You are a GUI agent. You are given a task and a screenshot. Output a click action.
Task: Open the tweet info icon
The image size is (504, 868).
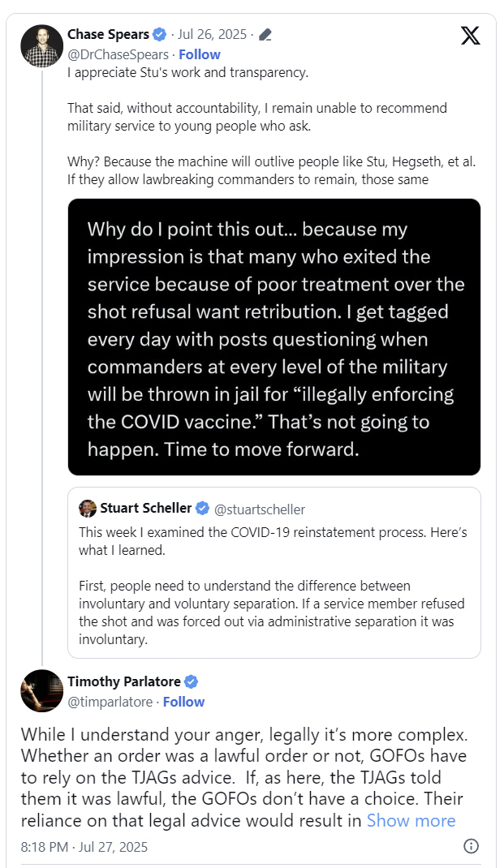pyautogui.click(x=471, y=846)
